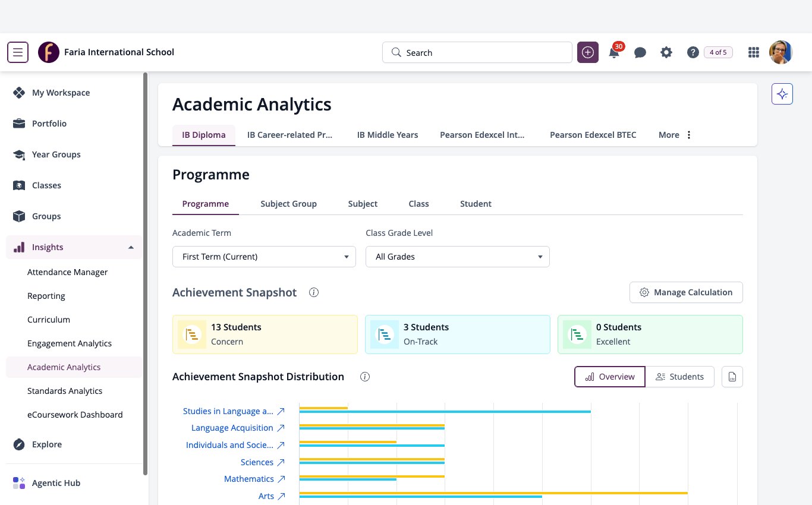812x505 pixels.
Task: Open the 3 Students On-Track card
Action: tap(458, 334)
